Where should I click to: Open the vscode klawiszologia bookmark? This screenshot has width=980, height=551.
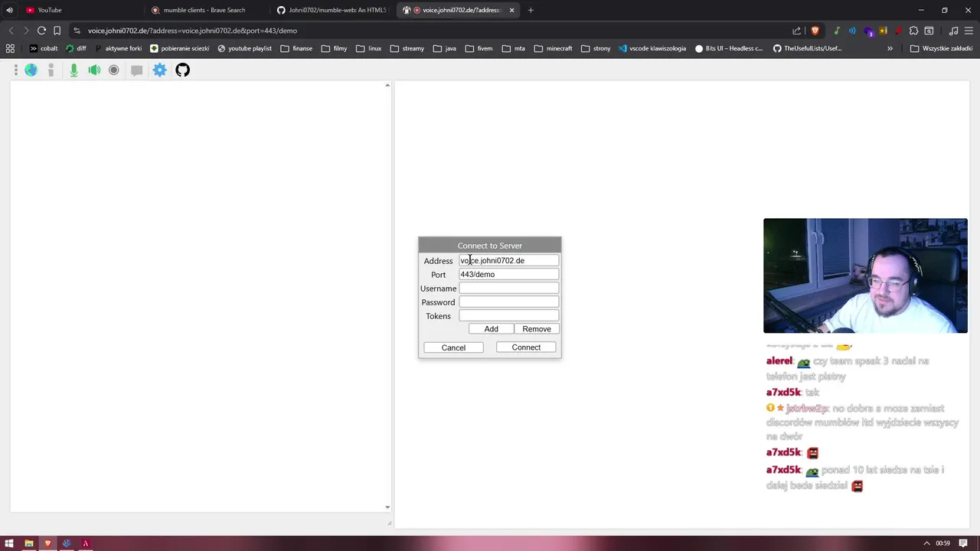click(x=652, y=48)
